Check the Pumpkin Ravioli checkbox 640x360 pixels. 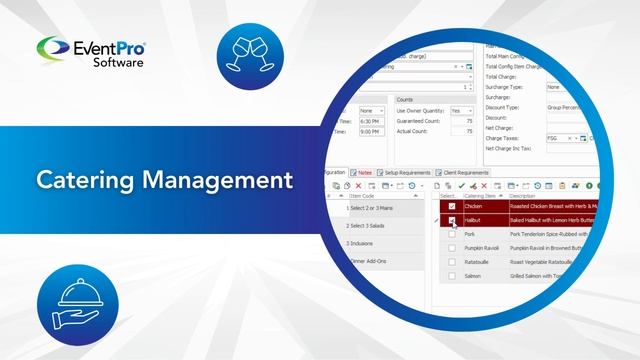coord(452,248)
